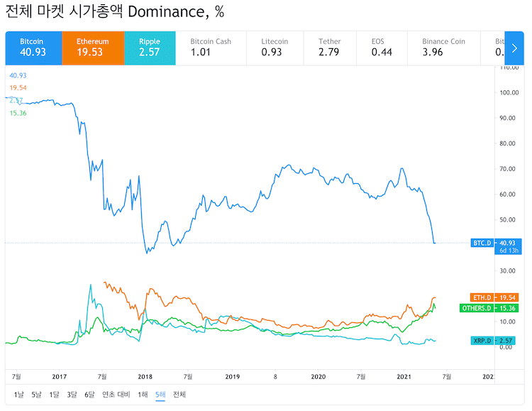Click the 70.00 price axis label
Image resolution: width=532 pixels, height=411 pixels.
pos(507,169)
